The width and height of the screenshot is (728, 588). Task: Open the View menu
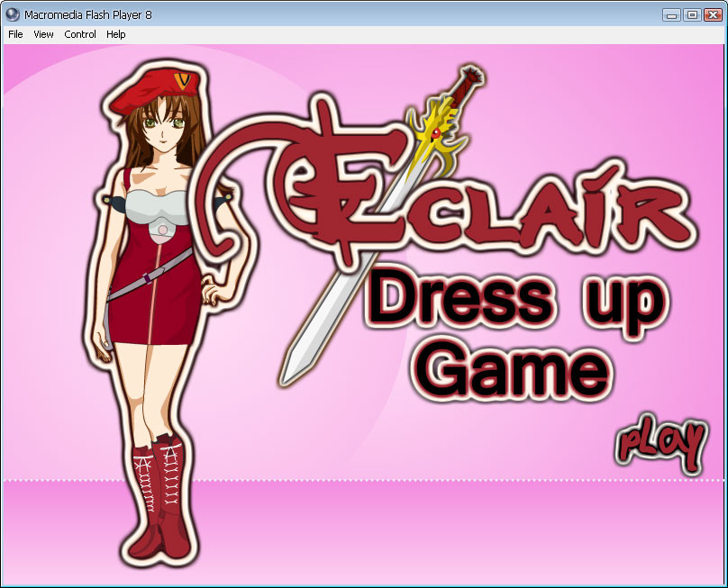tap(43, 34)
